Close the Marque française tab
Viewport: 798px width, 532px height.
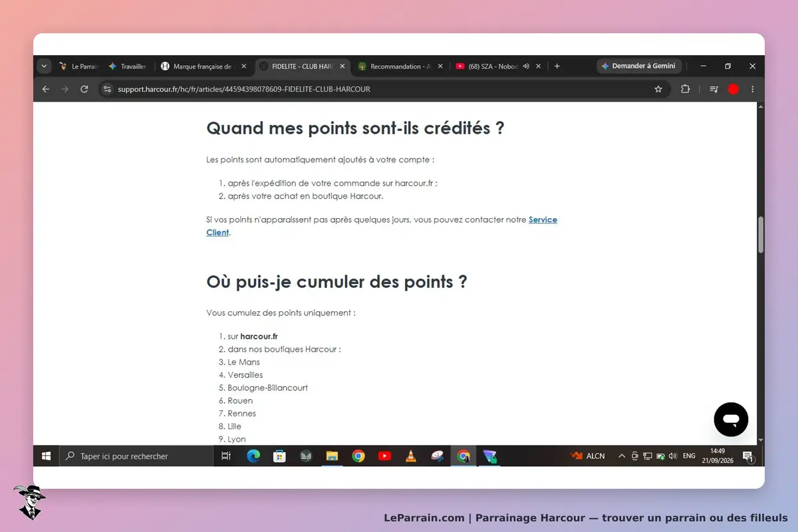pyautogui.click(x=244, y=66)
